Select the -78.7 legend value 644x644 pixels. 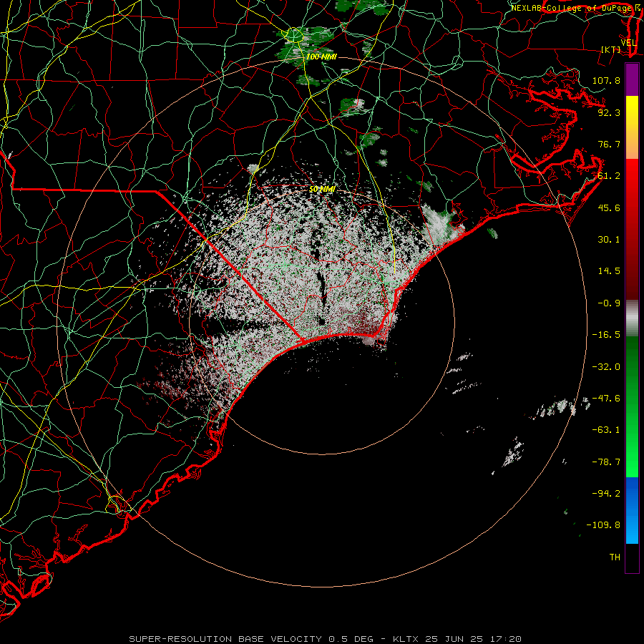coord(606,462)
